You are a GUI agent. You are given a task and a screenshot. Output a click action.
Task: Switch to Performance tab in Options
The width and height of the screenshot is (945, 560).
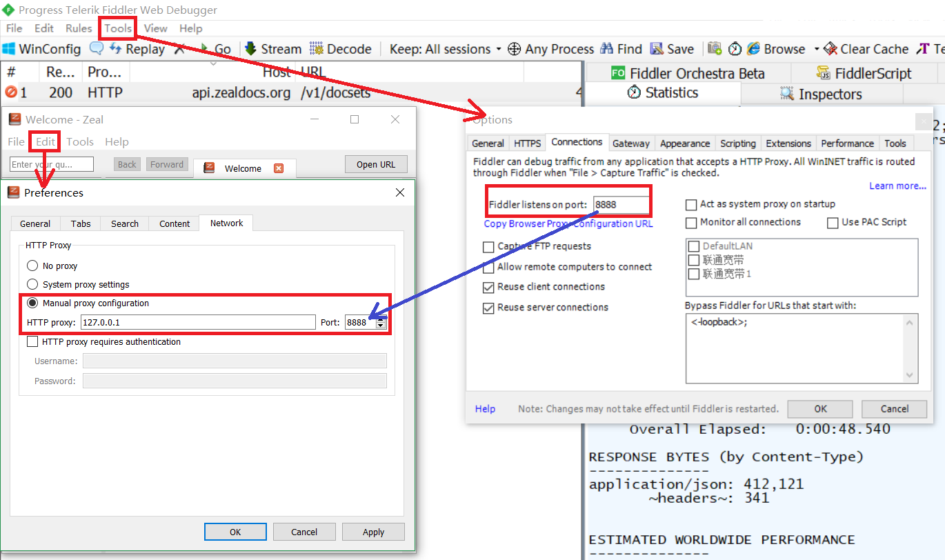click(847, 143)
